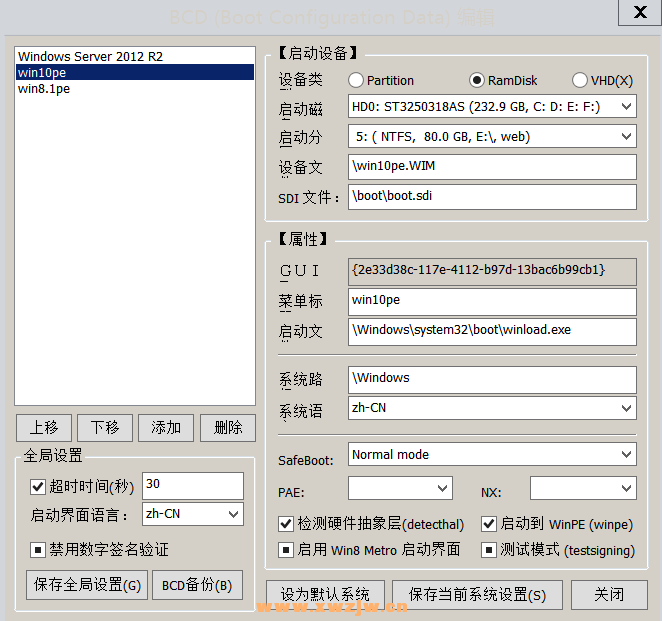Select the Windows Server 2012 R2 entry
Screen dimensions: 662x621
tap(135, 56)
